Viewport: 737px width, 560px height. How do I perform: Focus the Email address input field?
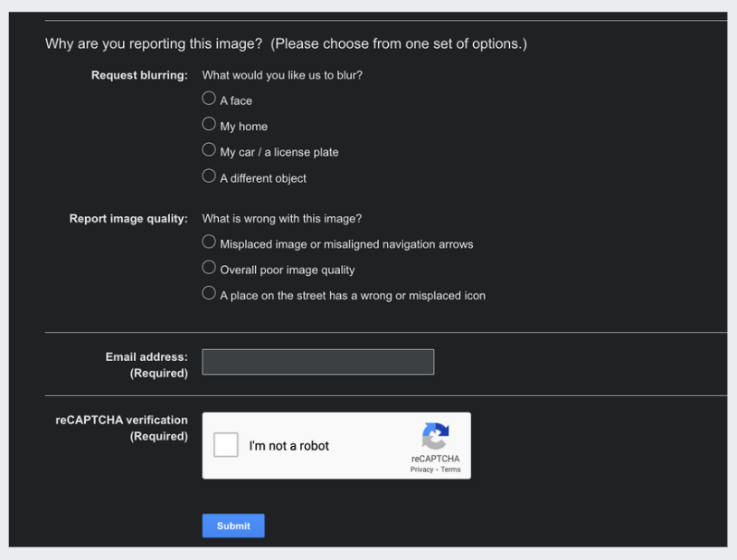point(317,362)
